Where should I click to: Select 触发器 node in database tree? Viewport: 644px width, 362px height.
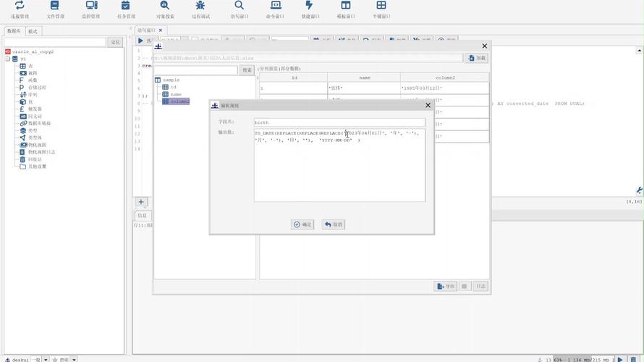tap(35, 109)
